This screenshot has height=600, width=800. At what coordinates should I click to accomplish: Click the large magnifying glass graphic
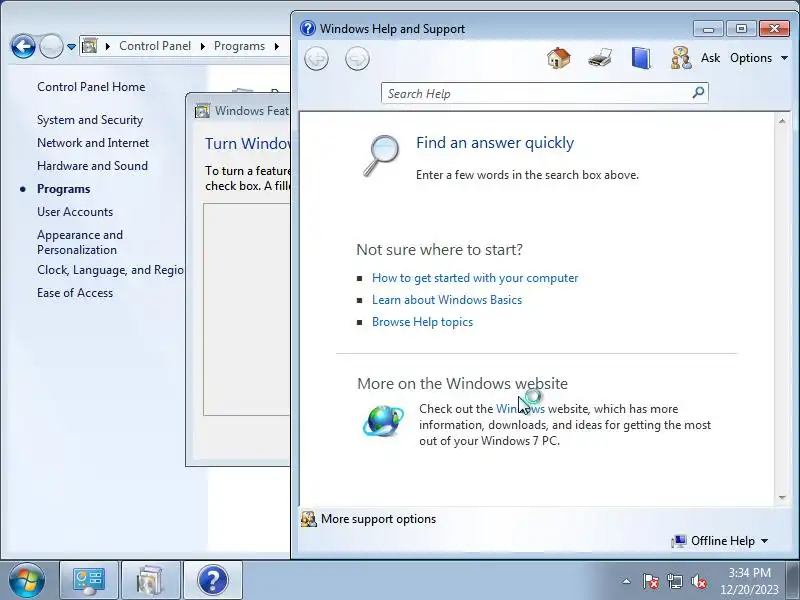382,156
